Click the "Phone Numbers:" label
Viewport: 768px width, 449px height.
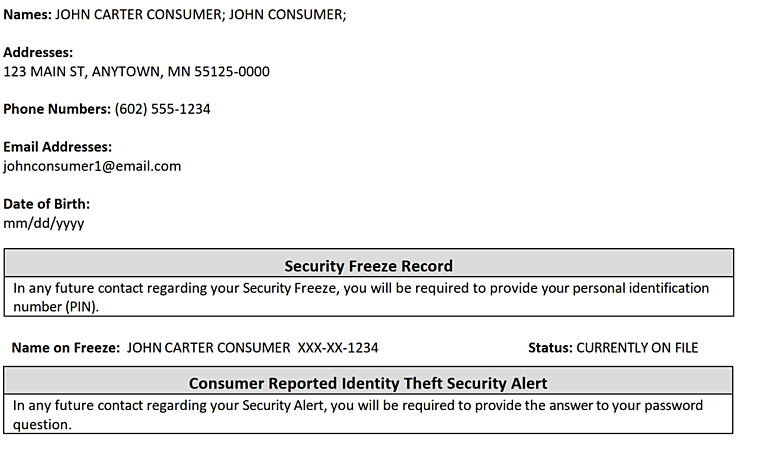[x=57, y=109]
